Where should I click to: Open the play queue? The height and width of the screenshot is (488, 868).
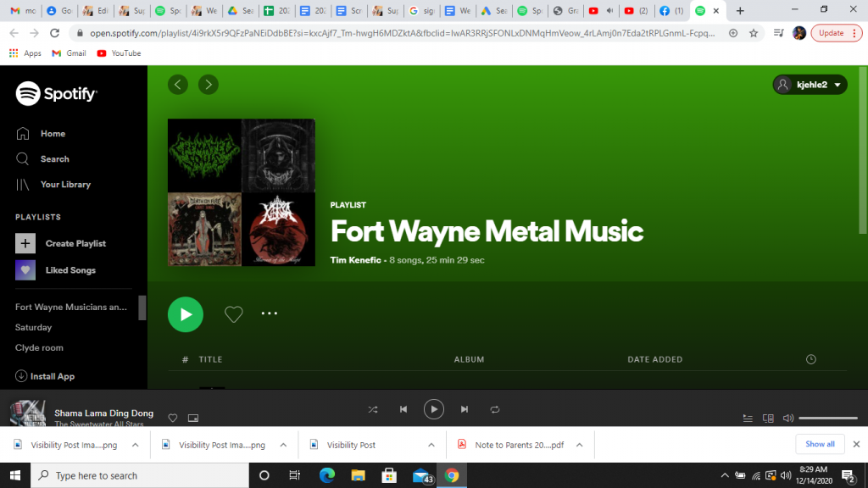(748, 419)
